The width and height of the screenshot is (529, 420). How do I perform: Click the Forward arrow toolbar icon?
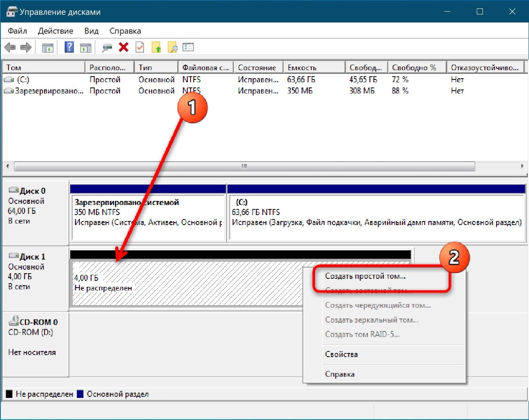click(x=26, y=48)
